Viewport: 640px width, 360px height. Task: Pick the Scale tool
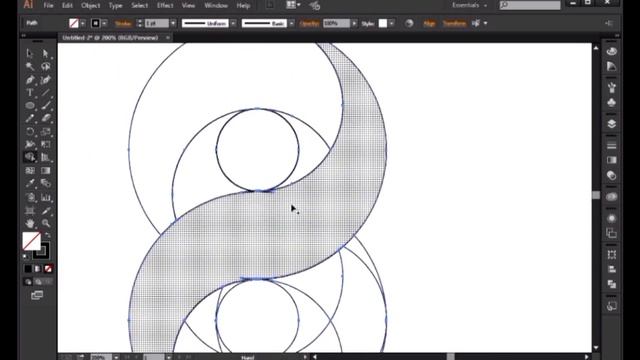point(46,131)
